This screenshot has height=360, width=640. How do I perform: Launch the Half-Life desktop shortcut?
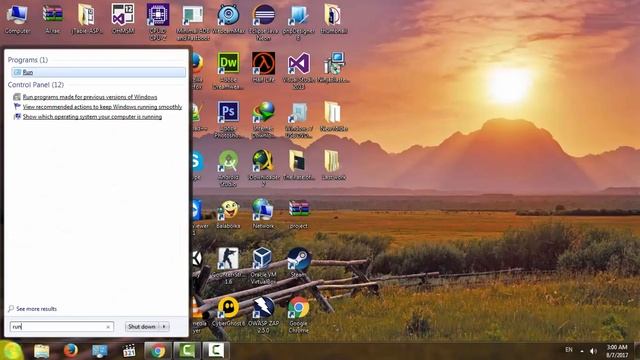tap(264, 67)
